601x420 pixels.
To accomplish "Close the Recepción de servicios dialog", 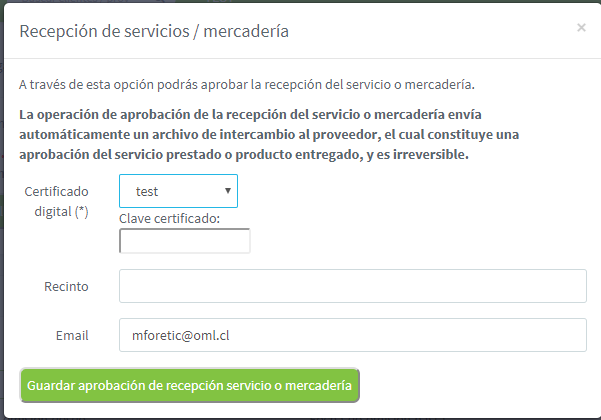I will [581, 28].
